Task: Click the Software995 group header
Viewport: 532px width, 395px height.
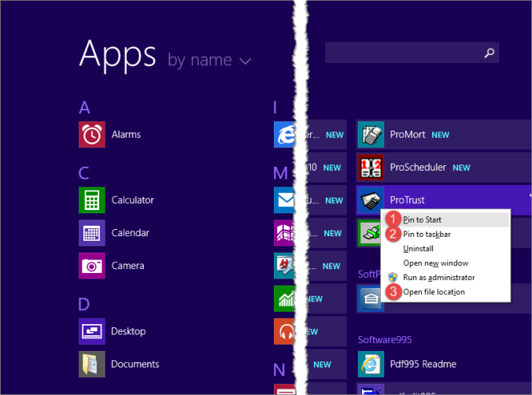Action: (x=385, y=340)
